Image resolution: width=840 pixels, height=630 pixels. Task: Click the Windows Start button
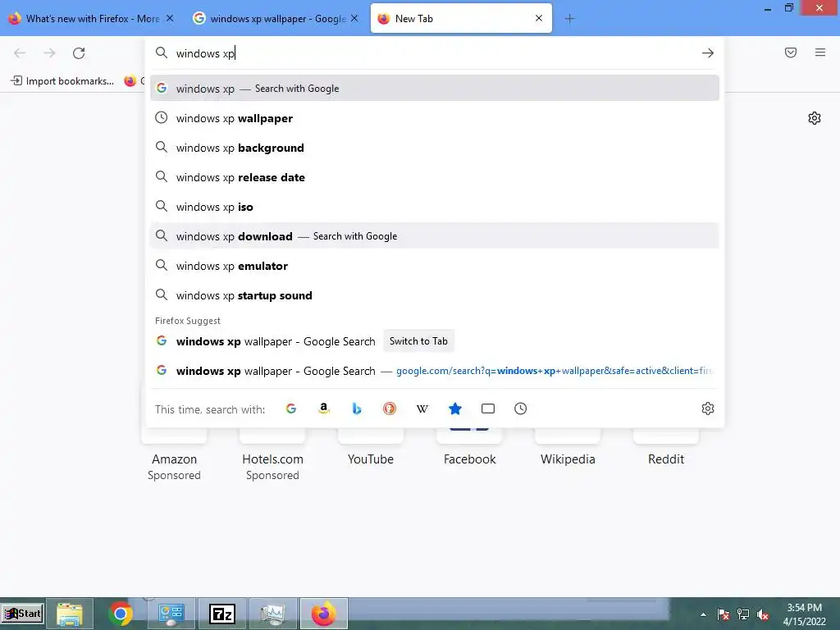pos(22,614)
